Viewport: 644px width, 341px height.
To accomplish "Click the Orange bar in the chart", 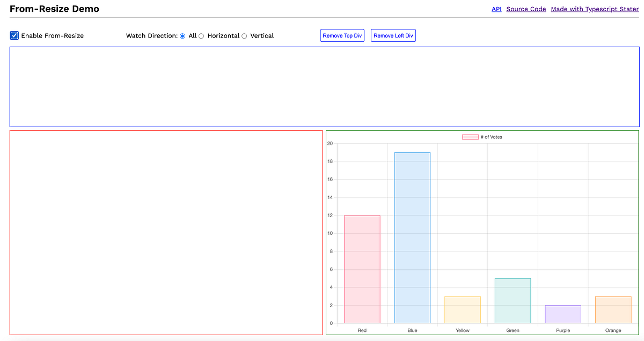I will (x=613, y=310).
